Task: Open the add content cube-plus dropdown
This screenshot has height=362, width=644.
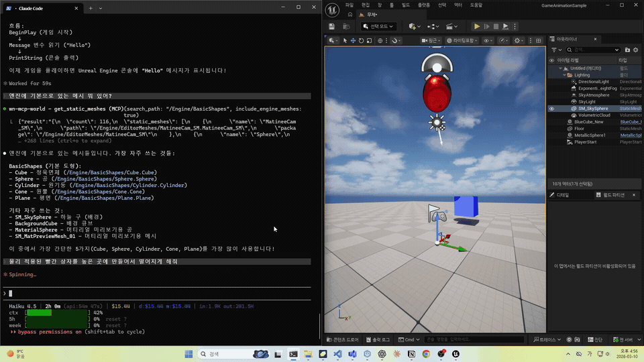Action: point(415,26)
